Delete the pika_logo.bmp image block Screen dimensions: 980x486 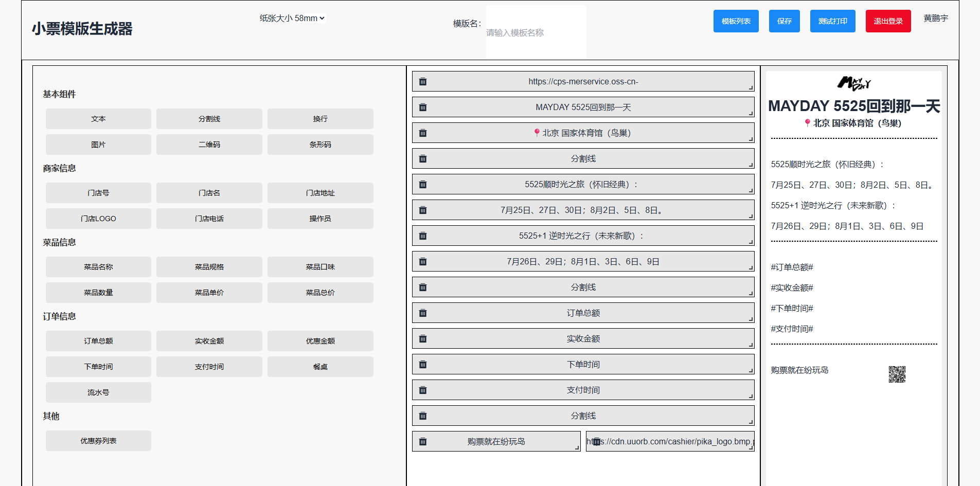click(596, 442)
